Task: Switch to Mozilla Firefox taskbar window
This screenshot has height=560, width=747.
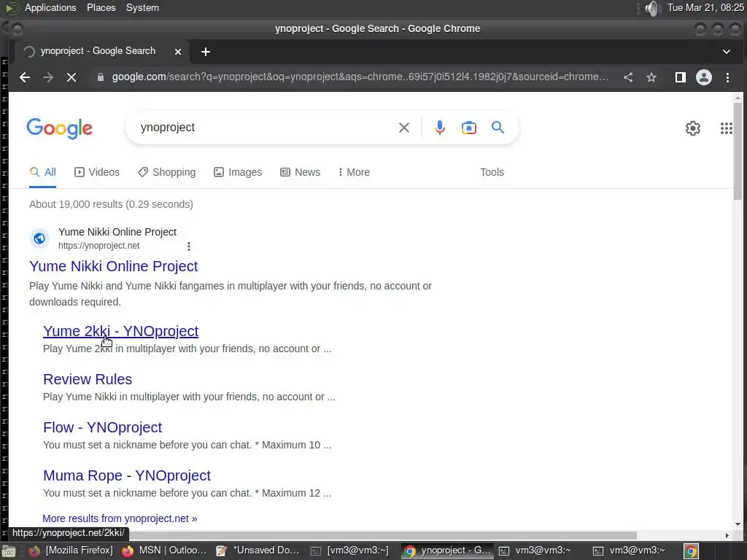Action: [70, 551]
